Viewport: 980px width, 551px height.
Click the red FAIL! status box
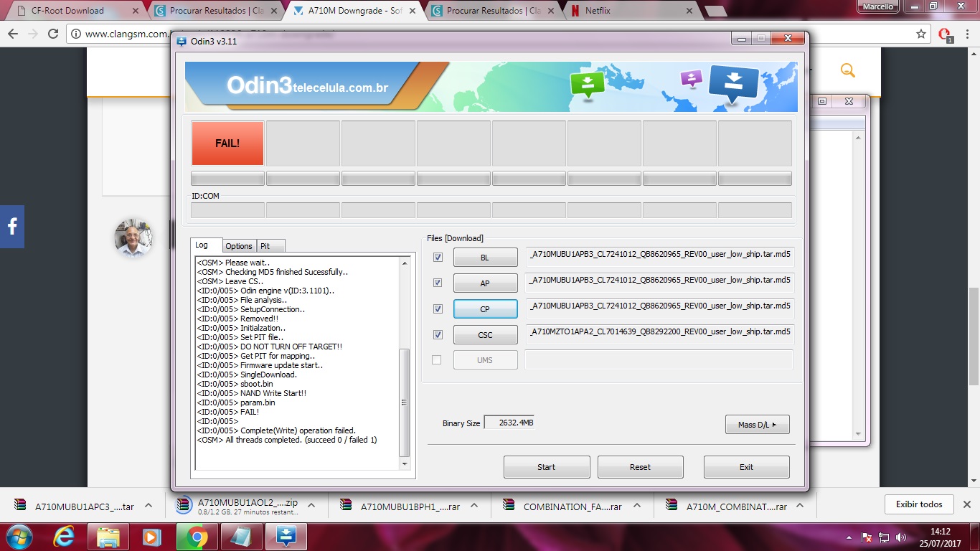coord(227,143)
